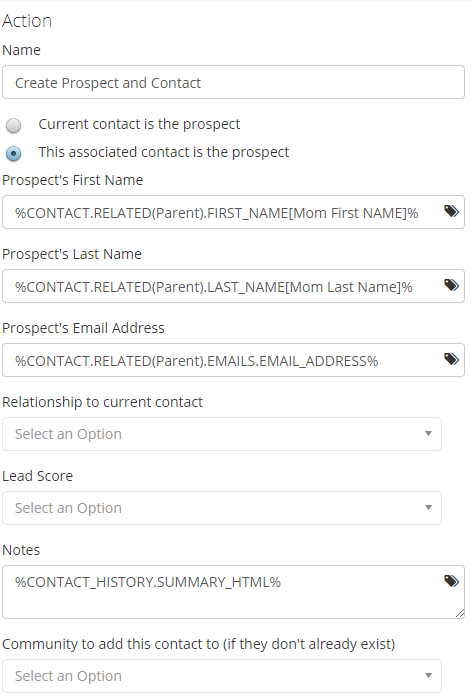The height and width of the screenshot is (696, 471).
Task: Open merge tags for Prospect's Email Address
Action: click(x=451, y=359)
